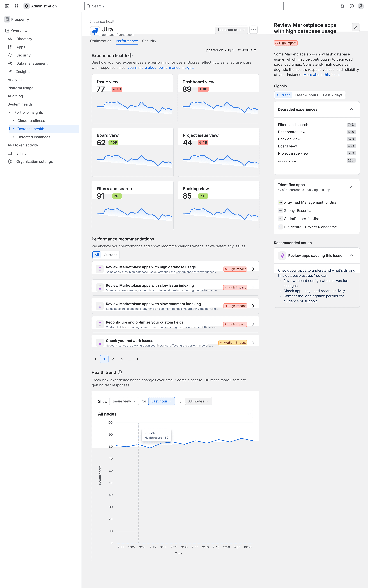
Task: Click the Data management icon
Action: click(10, 63)
